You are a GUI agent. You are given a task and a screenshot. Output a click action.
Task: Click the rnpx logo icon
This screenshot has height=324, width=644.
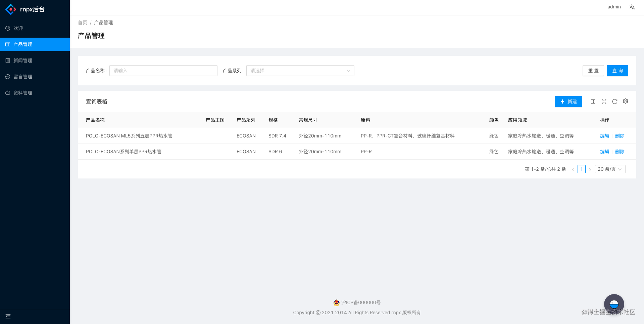(11, 9)
